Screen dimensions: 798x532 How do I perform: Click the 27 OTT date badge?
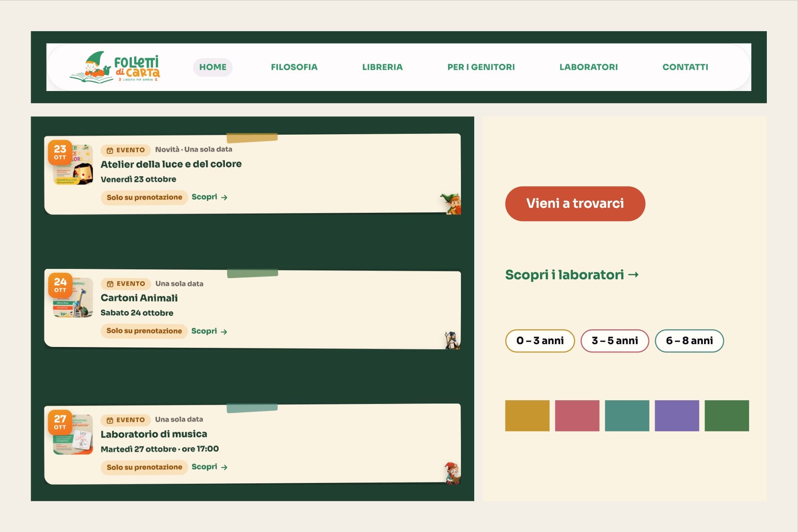(x=60, y=422)
